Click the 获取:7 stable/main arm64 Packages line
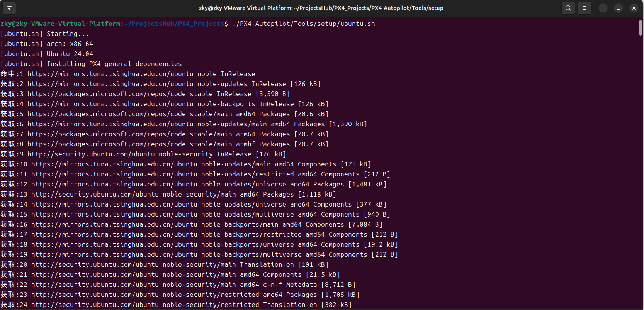This screenshot has height=310, width=644. pyautogui.click(x=165, y=134)
